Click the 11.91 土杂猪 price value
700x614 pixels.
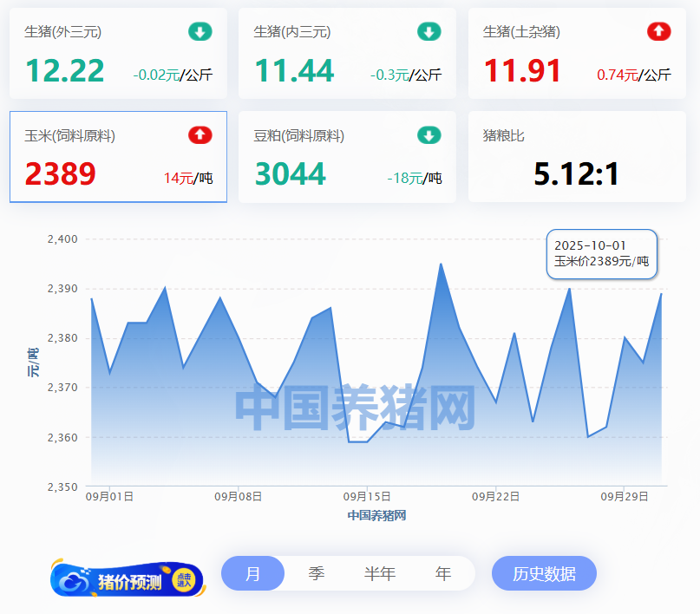click(522, 71)
